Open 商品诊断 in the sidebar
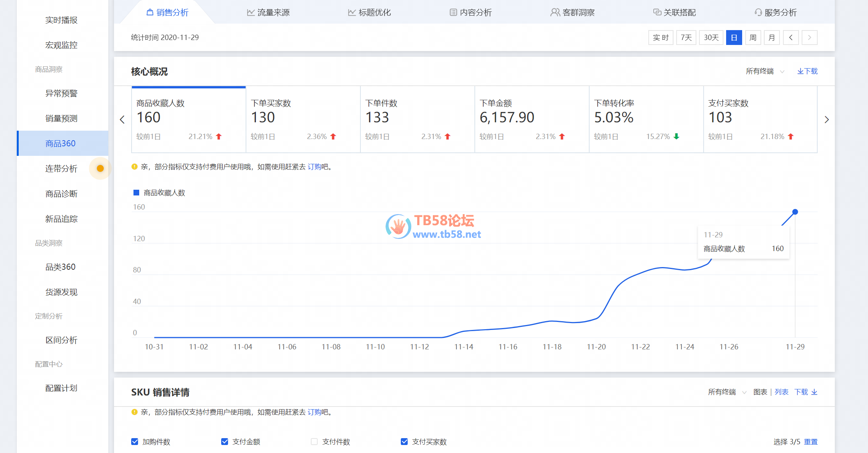The height and width of the screenshot is (453, 868). pos(61,194)
